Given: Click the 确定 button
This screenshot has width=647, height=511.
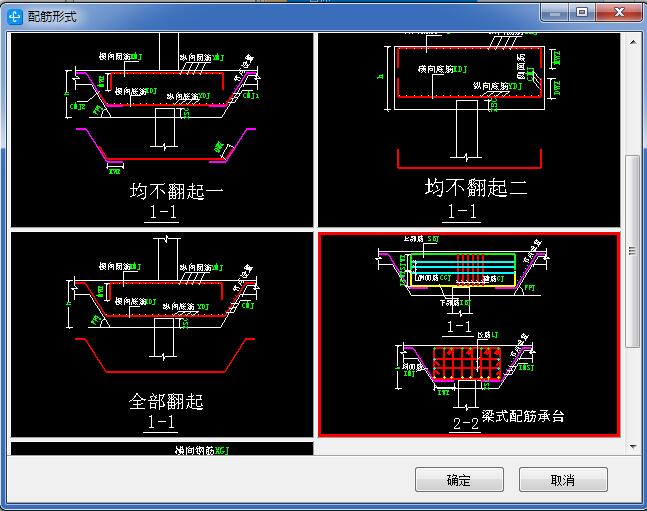Looking at the screenshot, I should 459,480.
